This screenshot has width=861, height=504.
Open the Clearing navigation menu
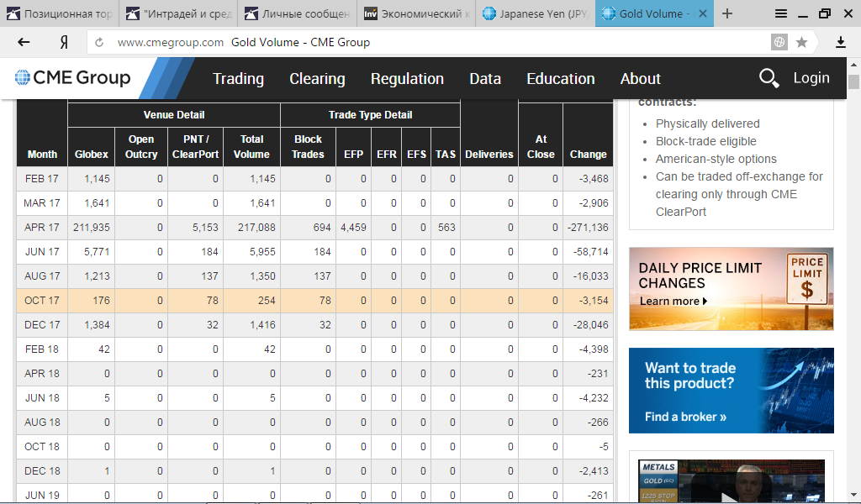[317, 79]
